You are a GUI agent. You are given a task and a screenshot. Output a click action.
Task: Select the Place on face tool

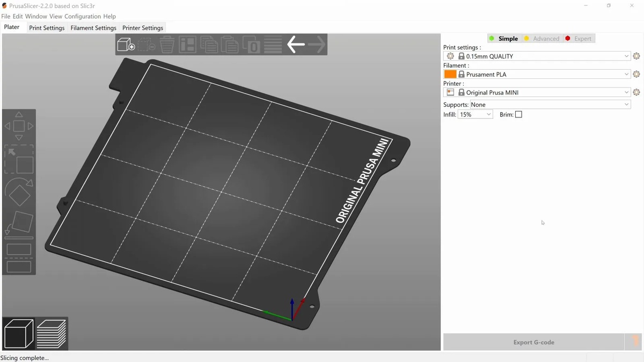tap(19, 224)
